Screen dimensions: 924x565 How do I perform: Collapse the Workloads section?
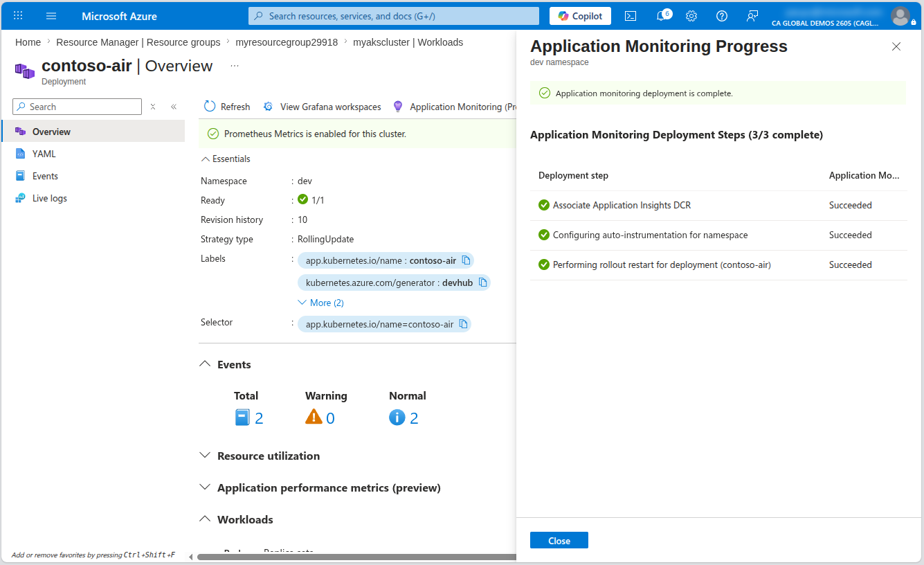[x=236, y=519]
